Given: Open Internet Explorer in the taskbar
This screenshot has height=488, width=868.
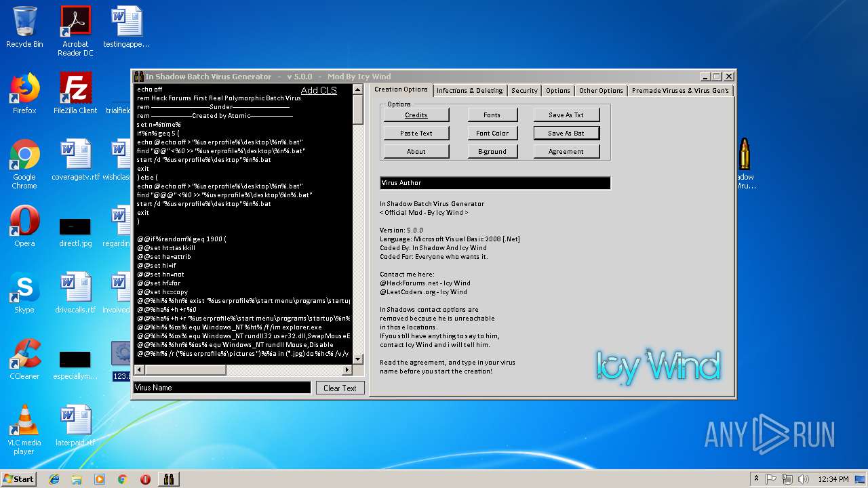Looking at the screenshot, I should point(54,479).
